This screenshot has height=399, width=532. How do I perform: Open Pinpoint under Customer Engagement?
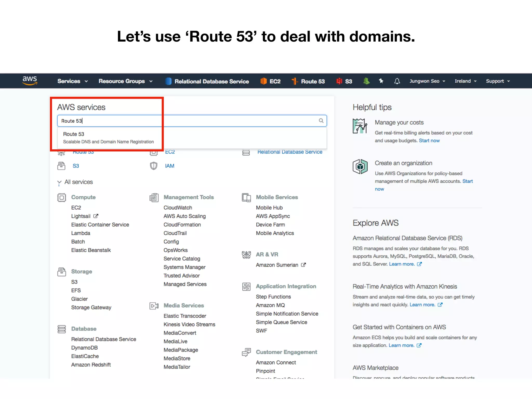pos(265,371)
